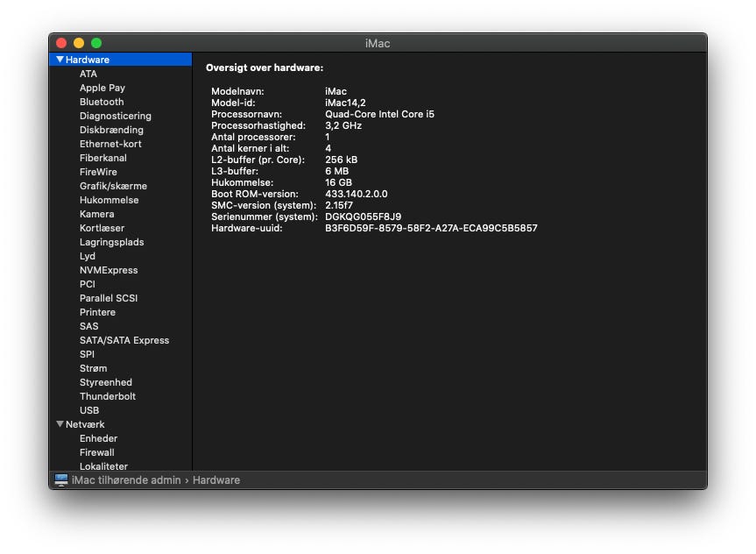Select USB in the hardware list

pyautogui.click(x=89, y=410)
